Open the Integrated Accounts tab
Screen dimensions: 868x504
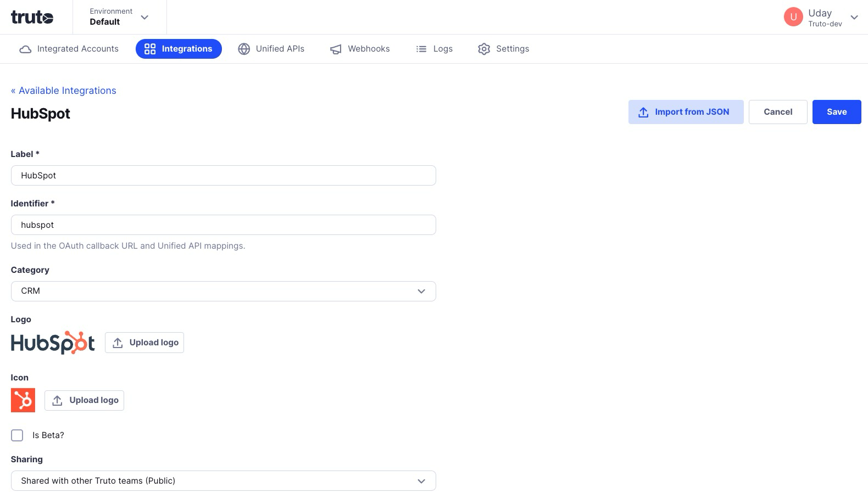click(69, 49)
